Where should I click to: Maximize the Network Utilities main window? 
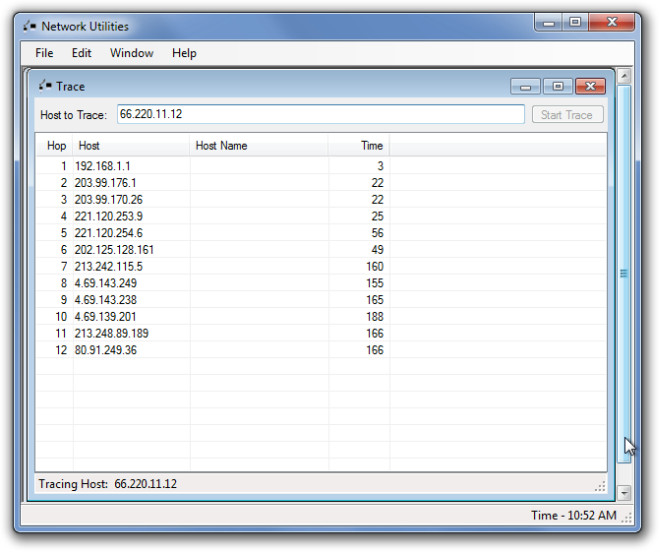pyautogui.click(x=575, y=22)
